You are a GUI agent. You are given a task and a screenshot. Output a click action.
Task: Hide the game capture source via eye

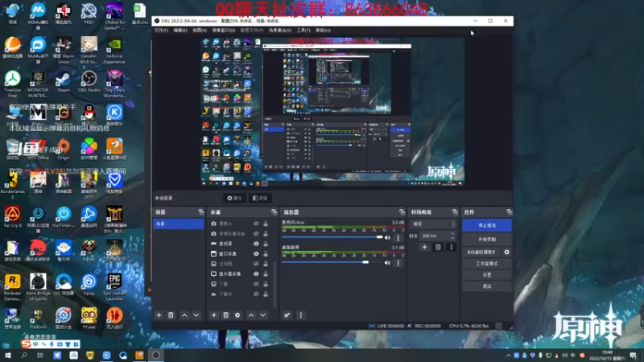(x=256, y=244)
